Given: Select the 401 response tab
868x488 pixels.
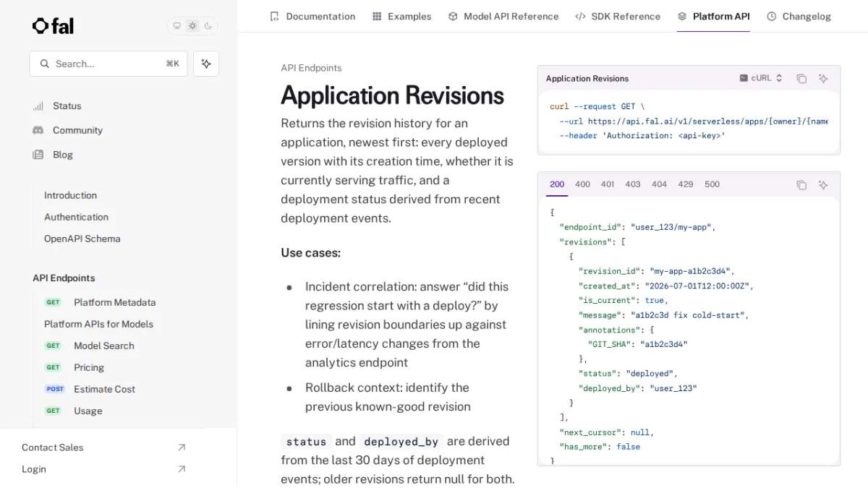Looking at the screenshot, I should coord(608,184).
